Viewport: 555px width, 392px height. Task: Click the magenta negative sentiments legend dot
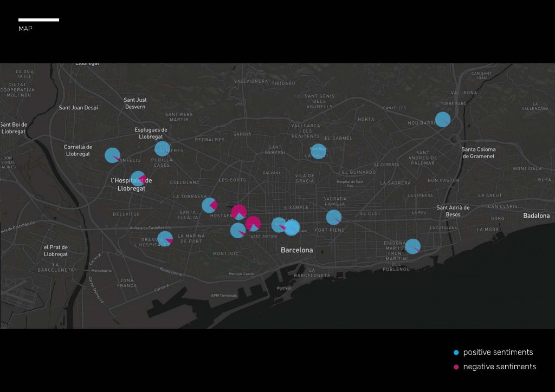[x=456, y=367]
